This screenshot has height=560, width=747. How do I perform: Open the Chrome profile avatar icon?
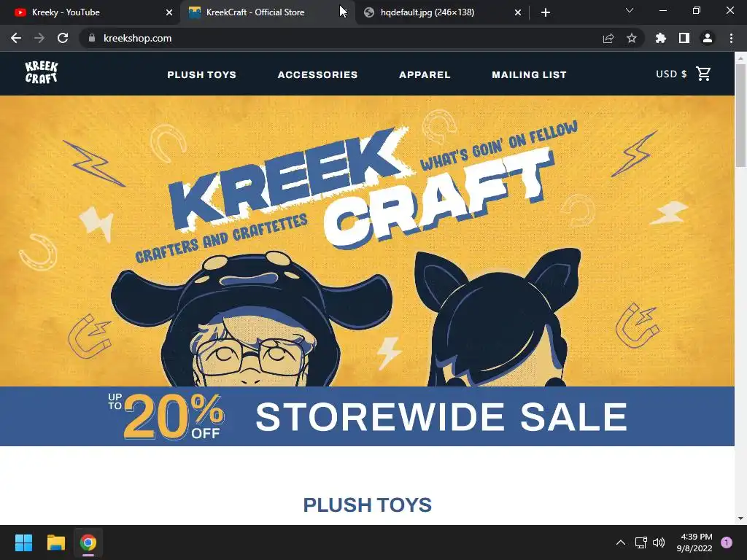(708, 38)
